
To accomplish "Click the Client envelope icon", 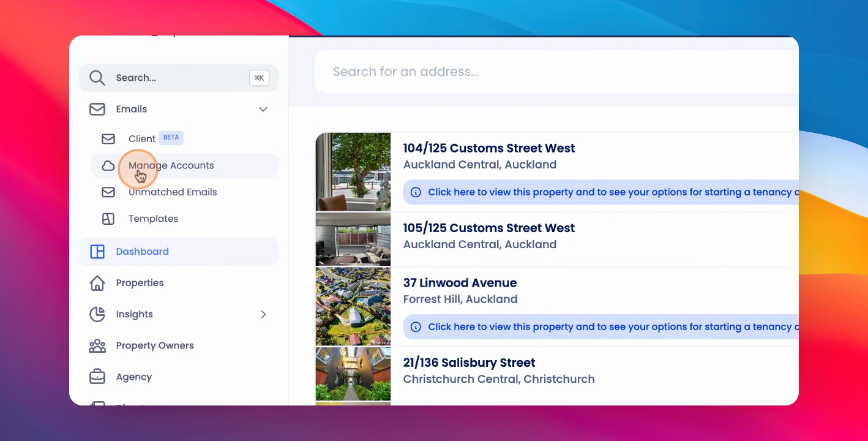I will 108,139.
